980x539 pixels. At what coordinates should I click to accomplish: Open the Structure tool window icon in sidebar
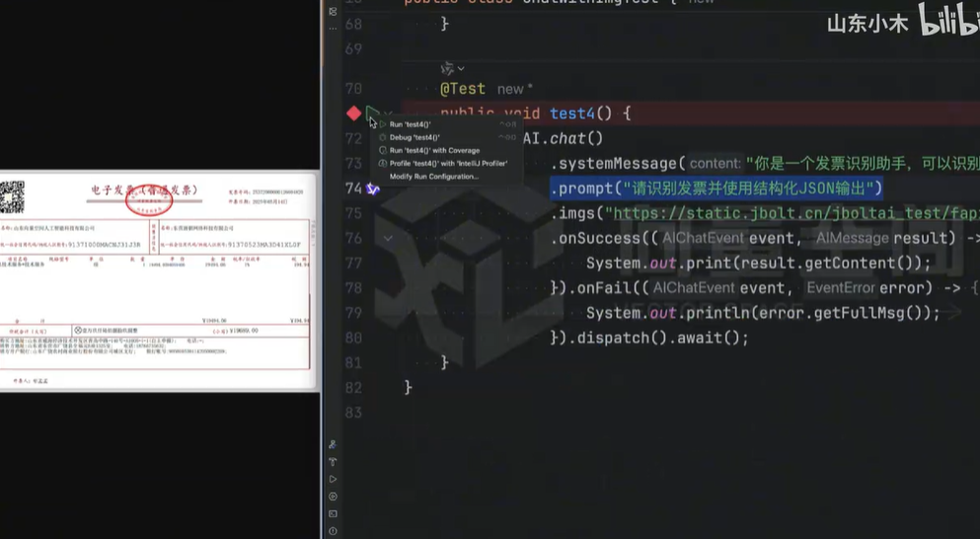pos(333,11)
